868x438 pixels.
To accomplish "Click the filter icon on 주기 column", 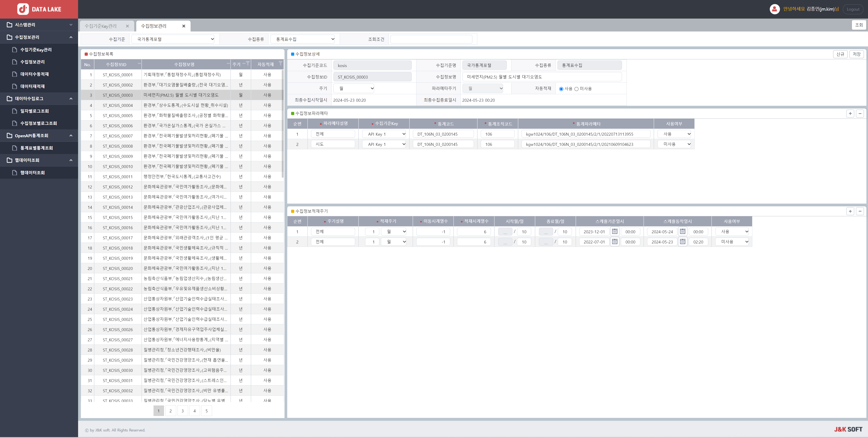I will pos(248,63).
